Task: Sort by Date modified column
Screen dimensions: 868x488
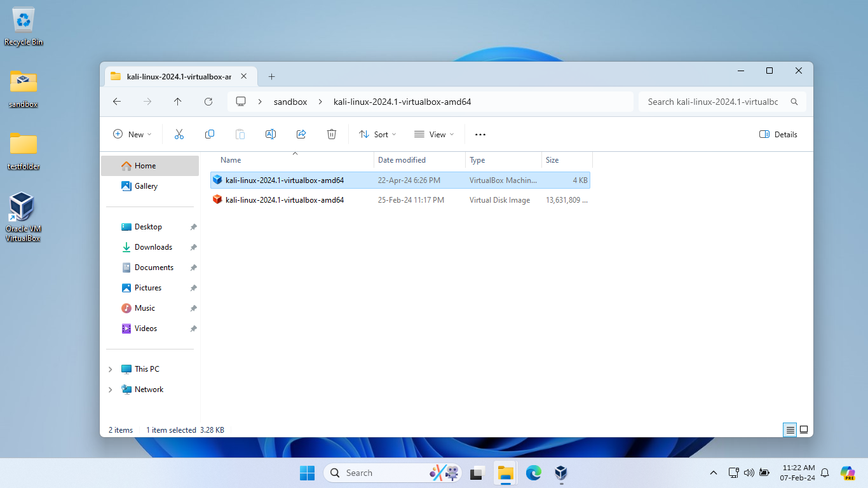Action: pyautogui.click(x=419, y=160)
